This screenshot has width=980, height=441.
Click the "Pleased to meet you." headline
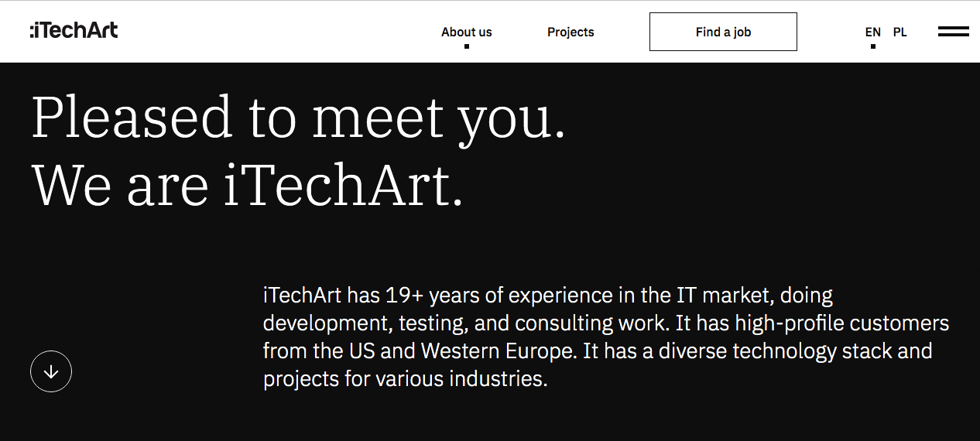299,117
